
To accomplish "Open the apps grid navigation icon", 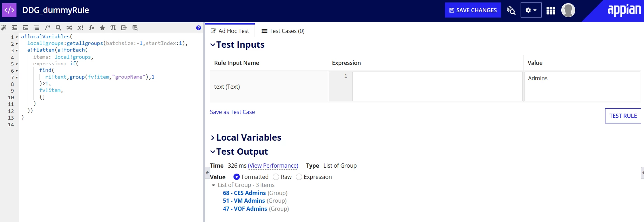I will click(x=551, y=11).
